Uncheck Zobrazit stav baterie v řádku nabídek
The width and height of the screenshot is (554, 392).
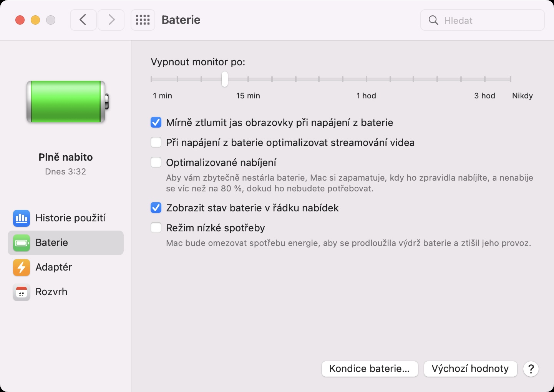pyautogui.click(x=156, y=208)
